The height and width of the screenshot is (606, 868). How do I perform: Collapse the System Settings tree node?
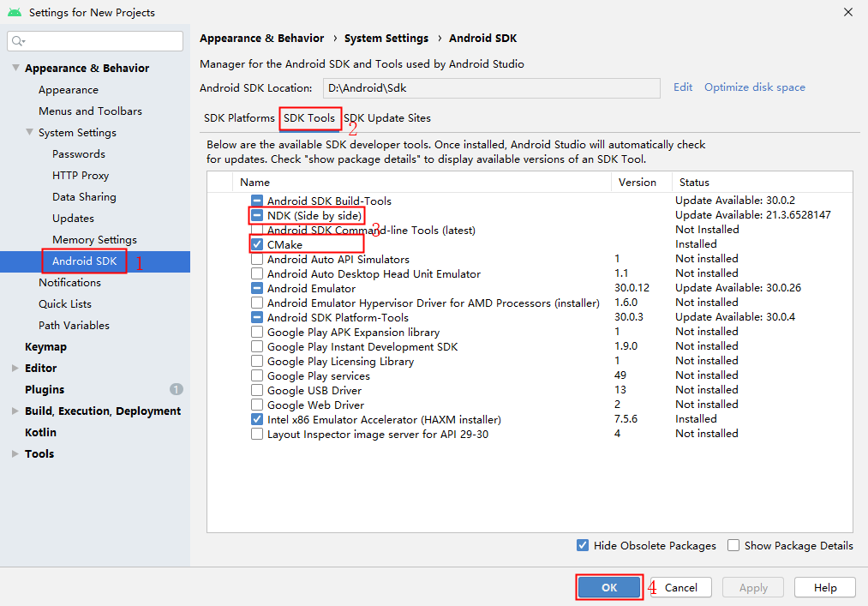pyautogui.click(x=30, y=132)
